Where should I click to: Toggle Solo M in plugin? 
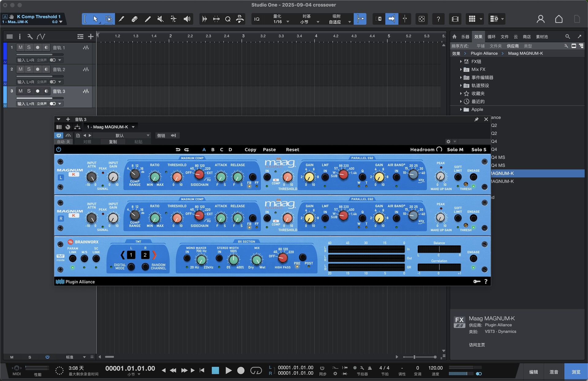point(455,149)
